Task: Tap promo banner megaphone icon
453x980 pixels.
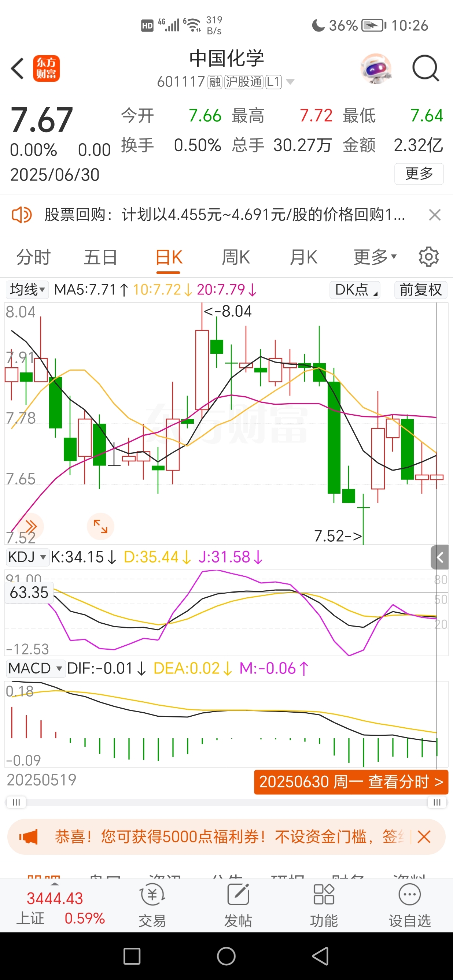Action: point(28,837)
